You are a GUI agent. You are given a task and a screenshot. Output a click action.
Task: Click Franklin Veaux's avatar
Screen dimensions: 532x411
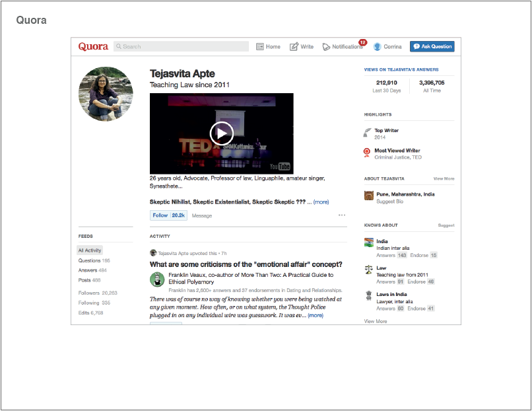point(157,280)
